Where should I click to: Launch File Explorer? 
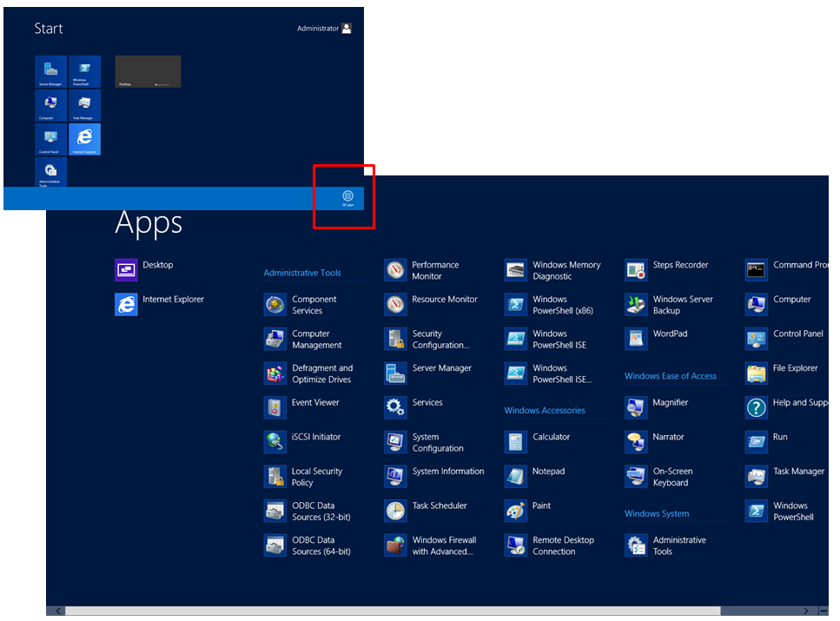tap(782, 373)
